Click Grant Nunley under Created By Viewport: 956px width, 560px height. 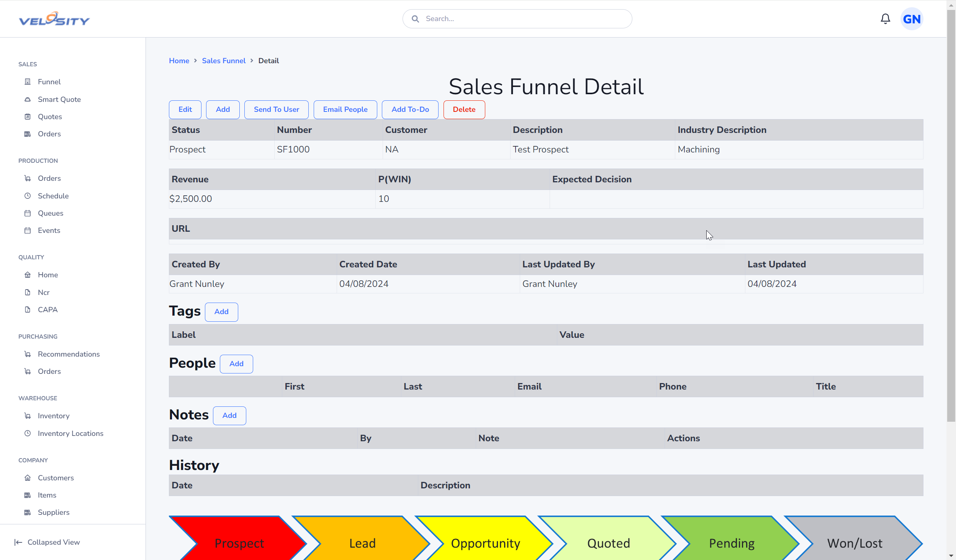click(x=197, y=284)
